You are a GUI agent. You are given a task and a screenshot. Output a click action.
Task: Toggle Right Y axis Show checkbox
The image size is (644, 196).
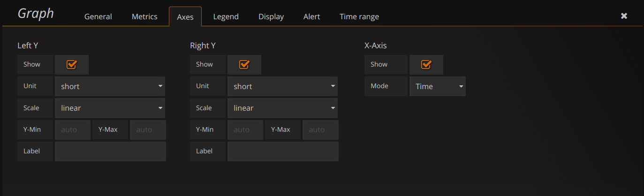[244, 65]
